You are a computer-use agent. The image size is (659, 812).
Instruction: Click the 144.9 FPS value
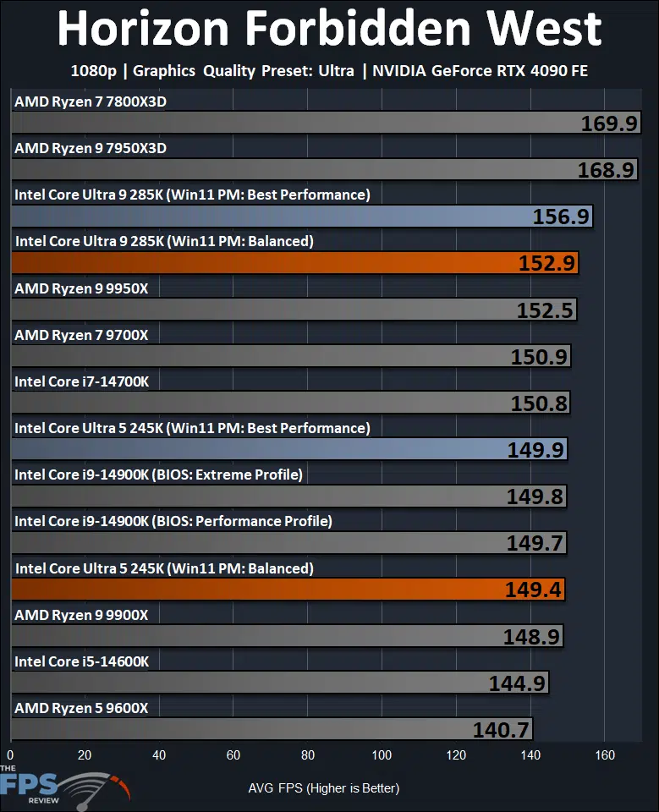[x=518, y=683]
